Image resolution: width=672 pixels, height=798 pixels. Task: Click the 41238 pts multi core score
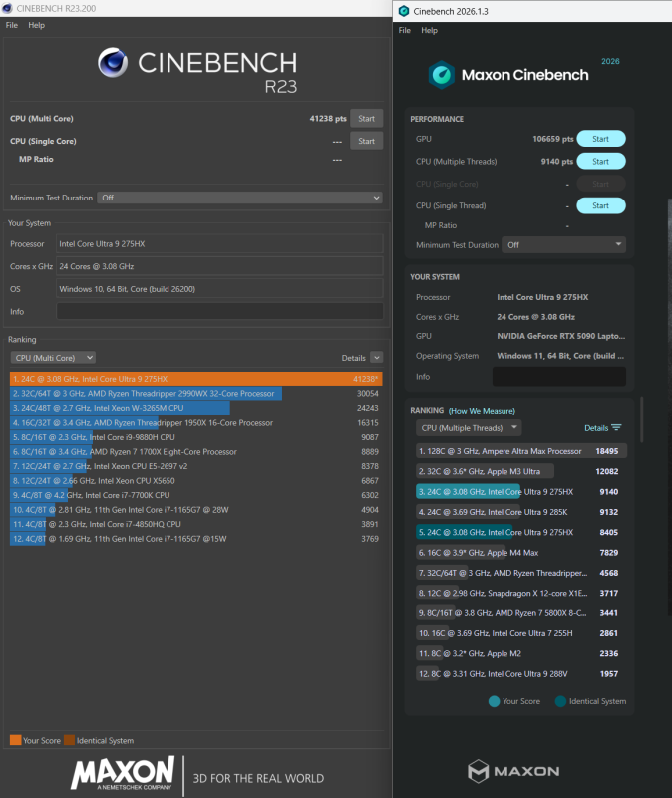pos(328,118)
